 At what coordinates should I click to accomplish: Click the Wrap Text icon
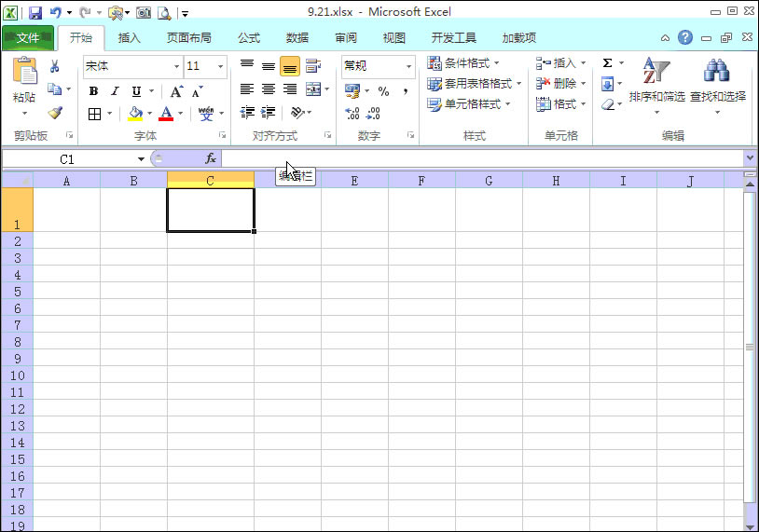click(313, 66)
